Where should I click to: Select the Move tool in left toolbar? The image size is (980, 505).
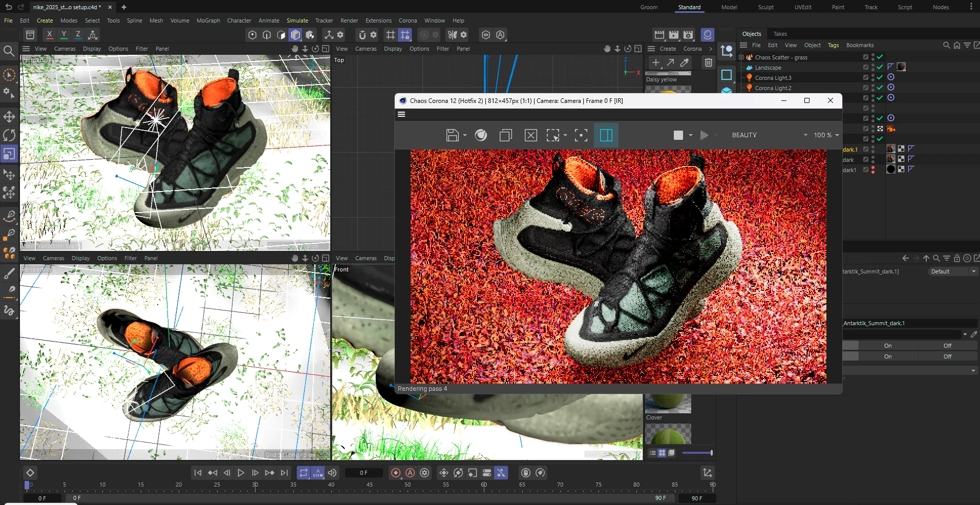coord(9,117)
